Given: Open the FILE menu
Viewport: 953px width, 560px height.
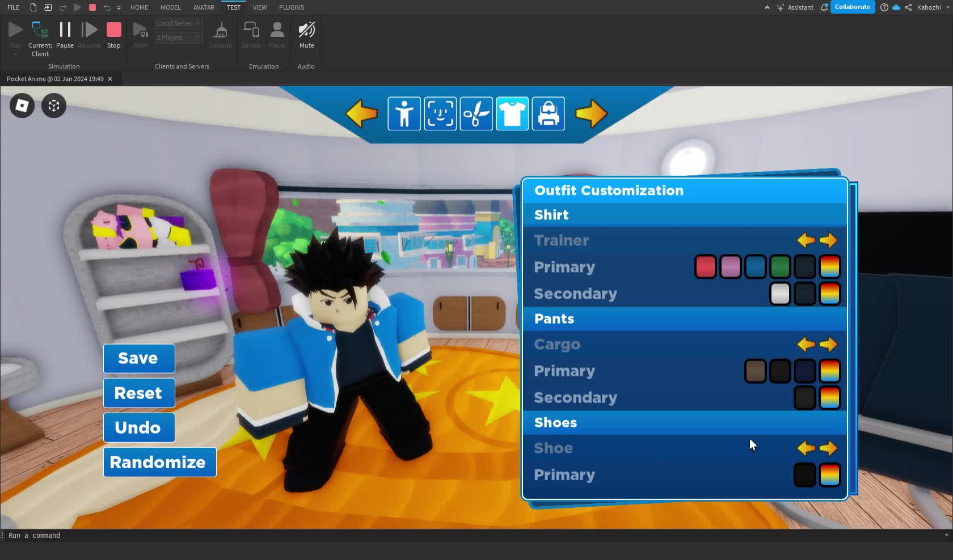Looking at the screenshot, I should (x=12, y=7).
